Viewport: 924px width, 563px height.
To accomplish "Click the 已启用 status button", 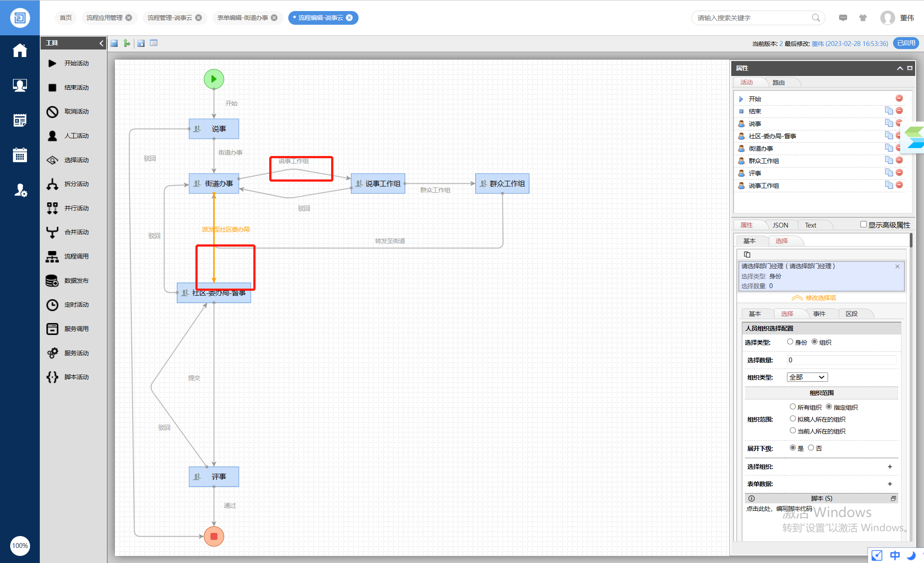I will click(906, 43).
